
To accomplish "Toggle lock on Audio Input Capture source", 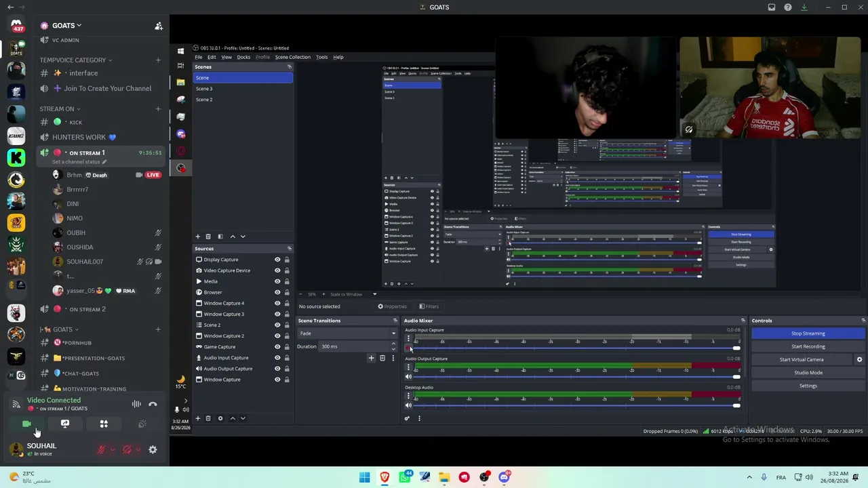I will (287, 358).
